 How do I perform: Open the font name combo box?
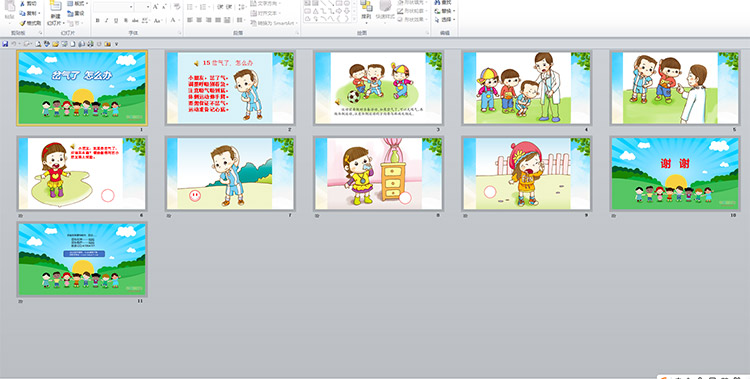click(113, 7)
